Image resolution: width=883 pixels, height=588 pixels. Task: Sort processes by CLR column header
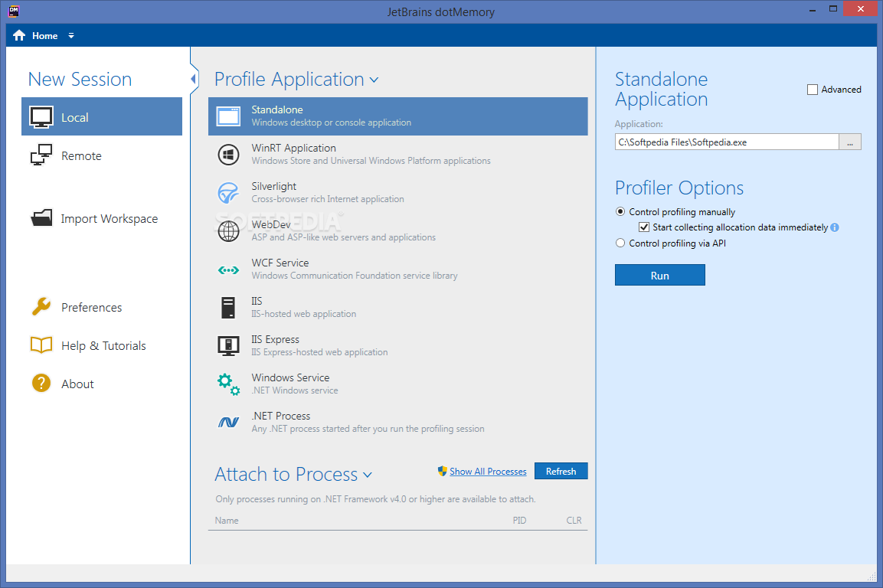pos(574,521)
